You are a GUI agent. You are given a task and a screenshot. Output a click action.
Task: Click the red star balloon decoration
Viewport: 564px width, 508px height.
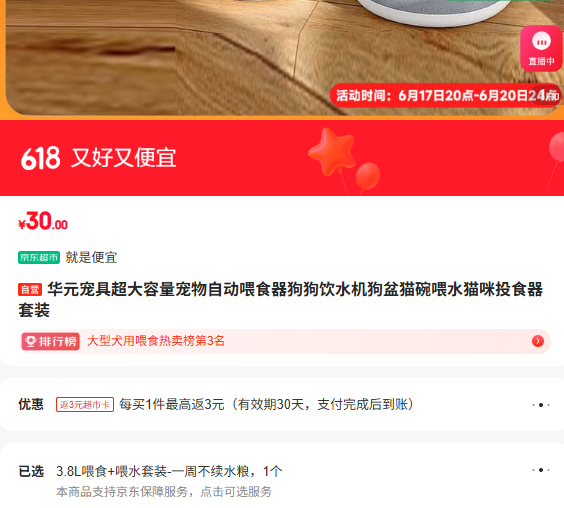coord(332,151)
